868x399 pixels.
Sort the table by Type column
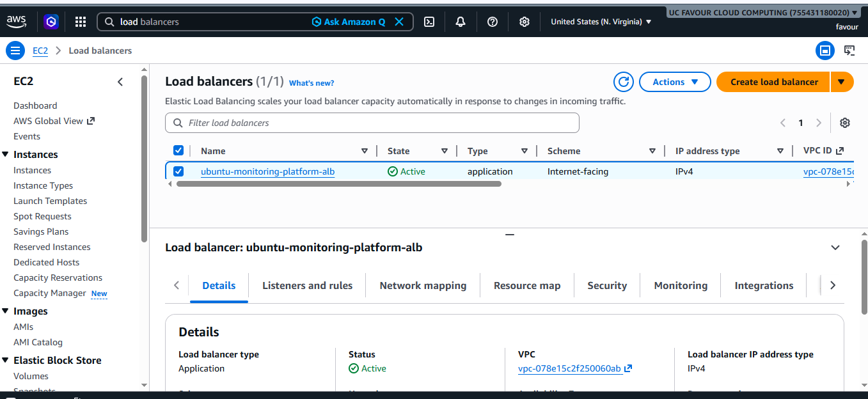(x=525, y=151)
